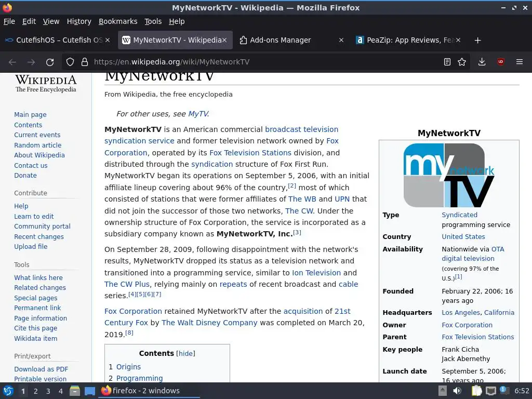The image size is (532, 399).
Task: Follow The CW link
Action: pyautogui.click(x=299, y=211)
